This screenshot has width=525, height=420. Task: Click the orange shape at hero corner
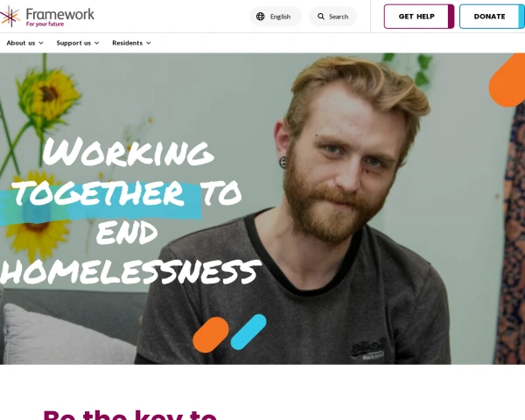[x=507, y=80]
